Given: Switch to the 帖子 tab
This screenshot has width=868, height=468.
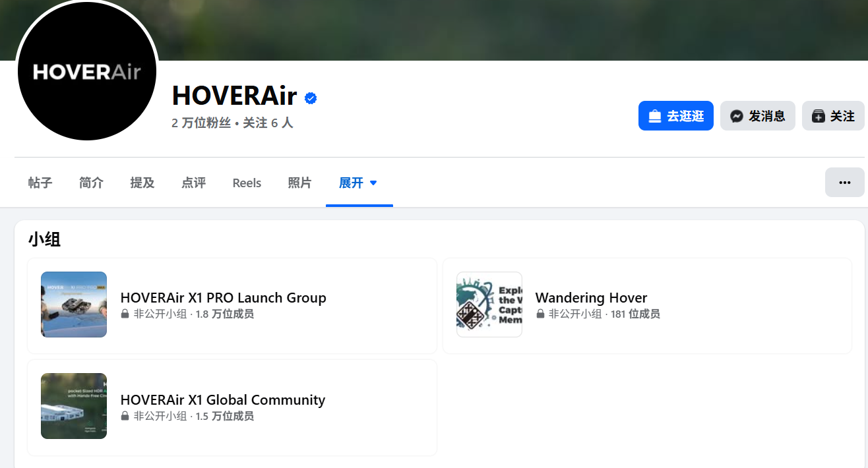Looking at the screenshot, I should (x=40, y=183).
